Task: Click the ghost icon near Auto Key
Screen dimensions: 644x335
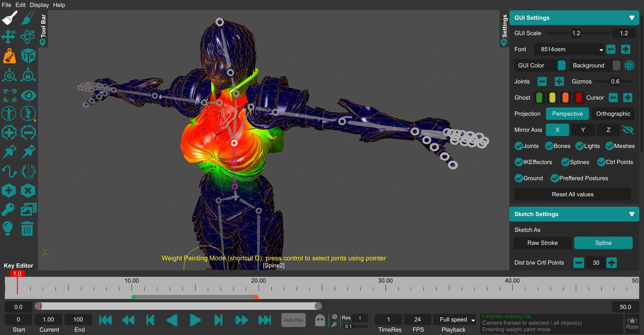Action: point(320,320)
